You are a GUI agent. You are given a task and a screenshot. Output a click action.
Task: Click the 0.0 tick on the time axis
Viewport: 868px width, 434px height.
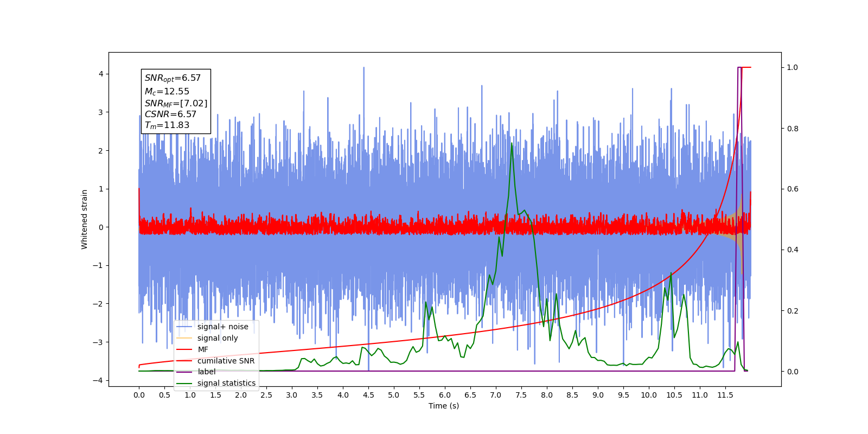(139, 395)
